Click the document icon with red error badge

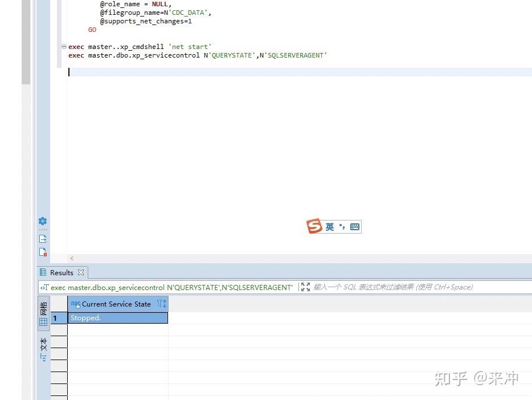click(x=43, y=252)
